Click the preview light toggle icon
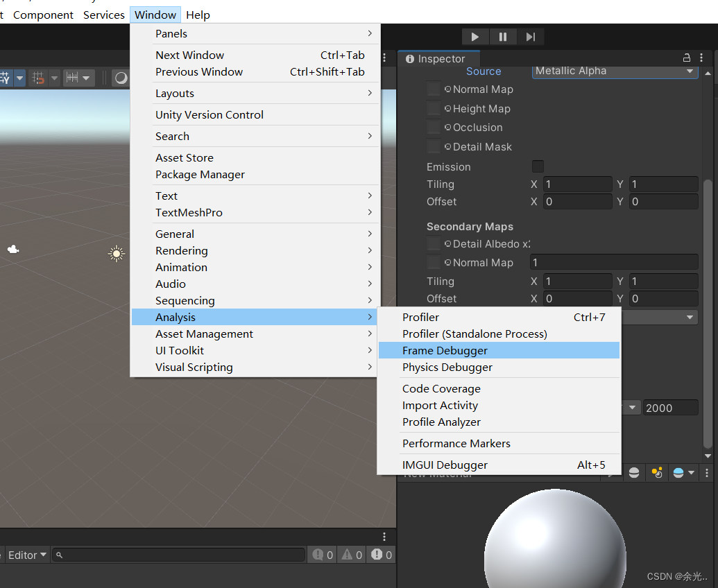 (657, 473)
